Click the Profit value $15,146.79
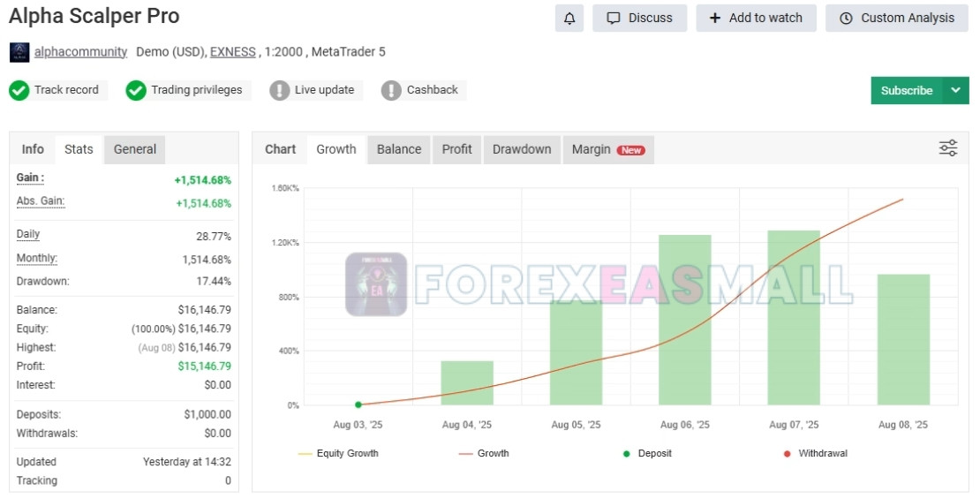 204,367
